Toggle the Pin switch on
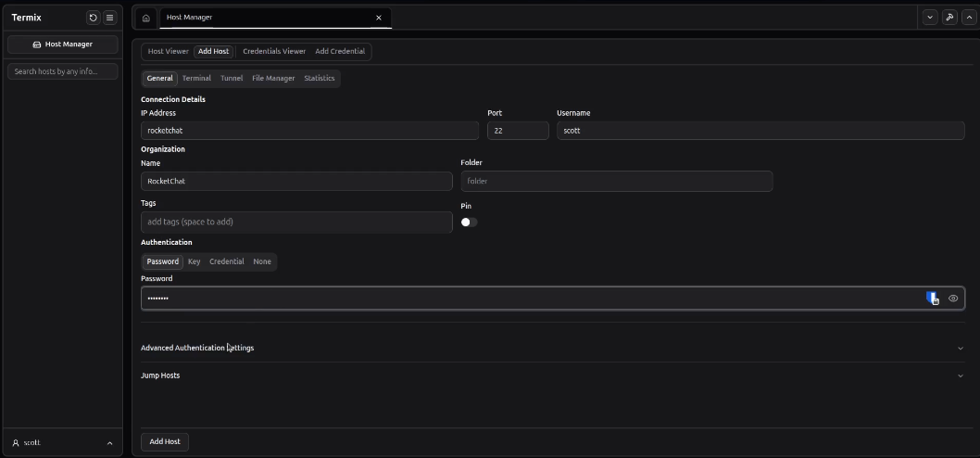This screenshot has width=980, height=458. pos(469,223)
